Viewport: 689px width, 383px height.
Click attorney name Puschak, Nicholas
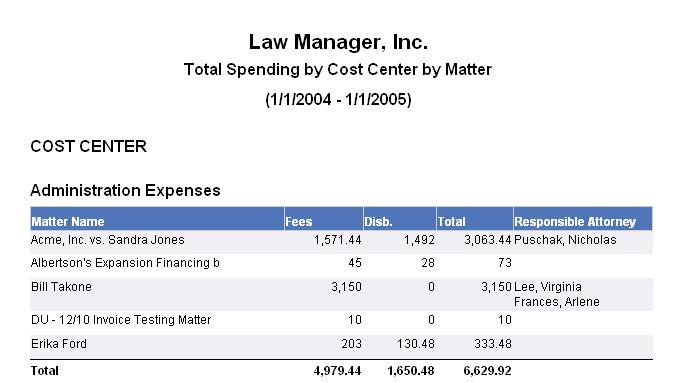tap(565, 240)
